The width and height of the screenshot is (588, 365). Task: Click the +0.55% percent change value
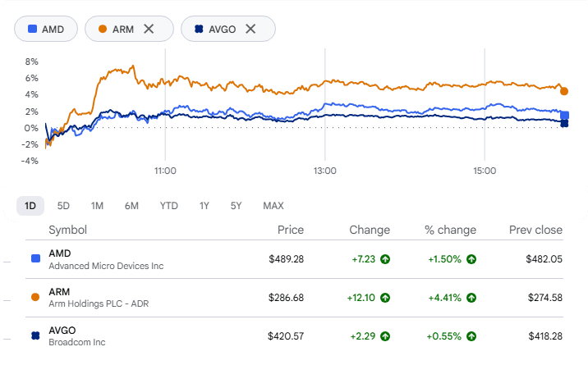(444, 336)
